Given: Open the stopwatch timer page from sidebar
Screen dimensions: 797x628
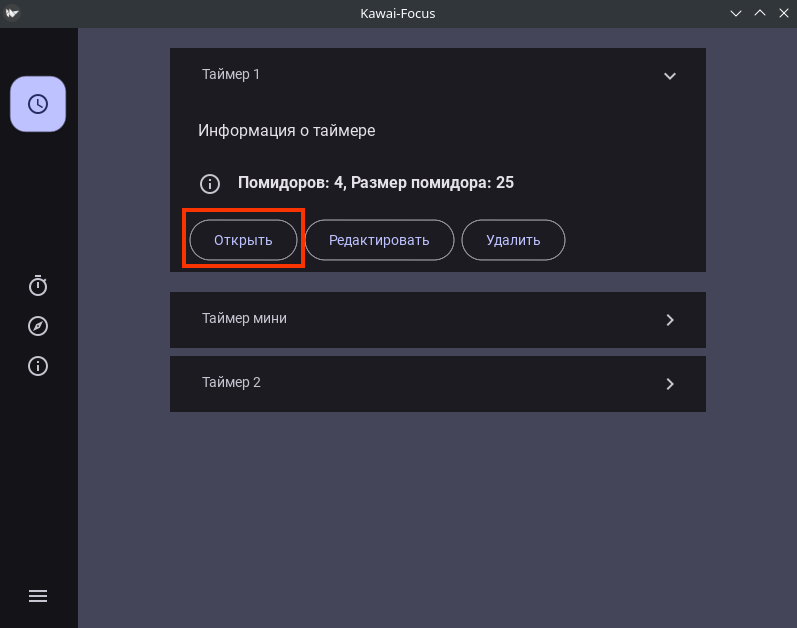Looking at the screenshot, I should click(38, 286).
